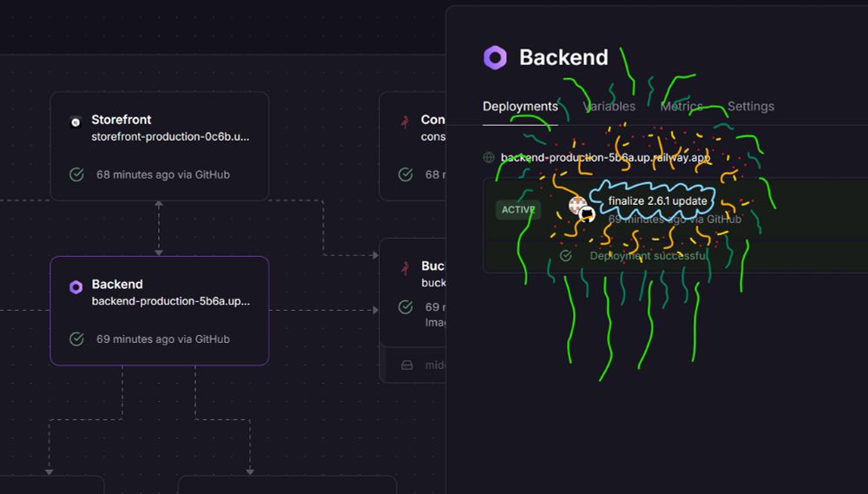Viewport: 868px width, 494px height.
Task: Click the Backend panel heading text
Action: pos(563,57)
